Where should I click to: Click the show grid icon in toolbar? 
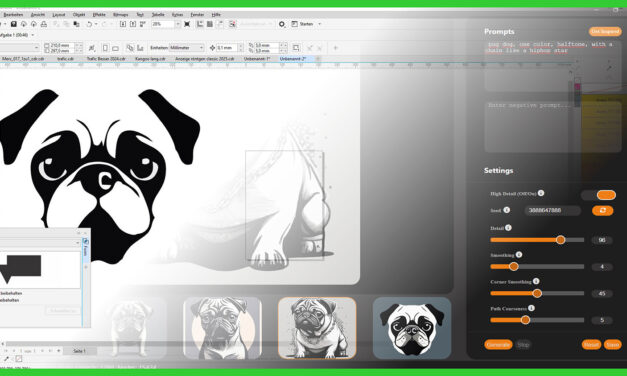pos(210,24)
